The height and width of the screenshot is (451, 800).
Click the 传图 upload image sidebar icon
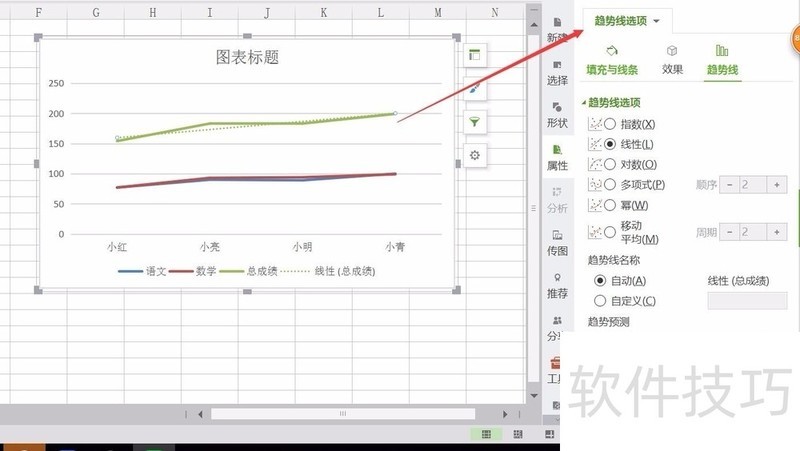click(557, 243)
